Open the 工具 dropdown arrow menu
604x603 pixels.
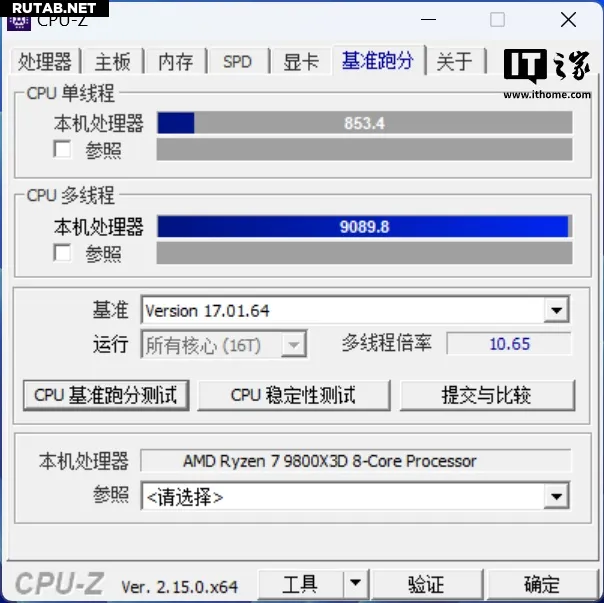pyautogui.click(x=355, y=583)
